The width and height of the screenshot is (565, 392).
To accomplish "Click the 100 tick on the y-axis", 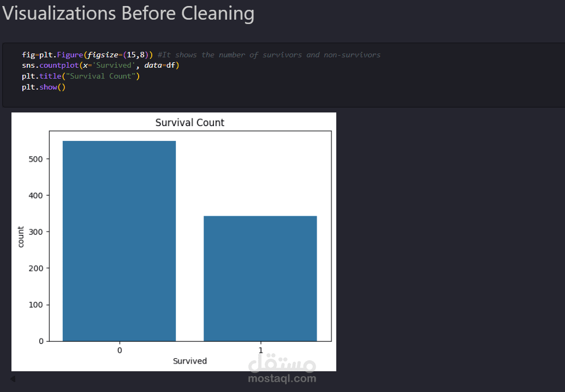I will (x=37, y=305).
